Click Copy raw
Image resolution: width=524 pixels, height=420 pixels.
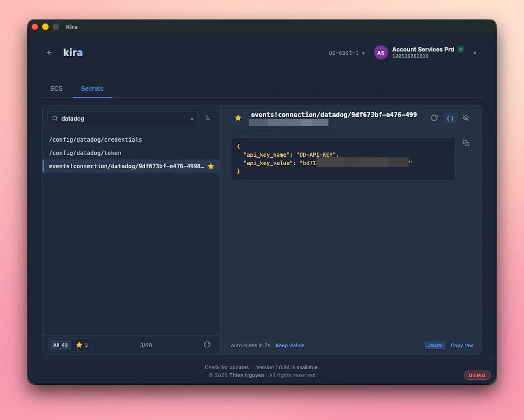coord(462,346)
